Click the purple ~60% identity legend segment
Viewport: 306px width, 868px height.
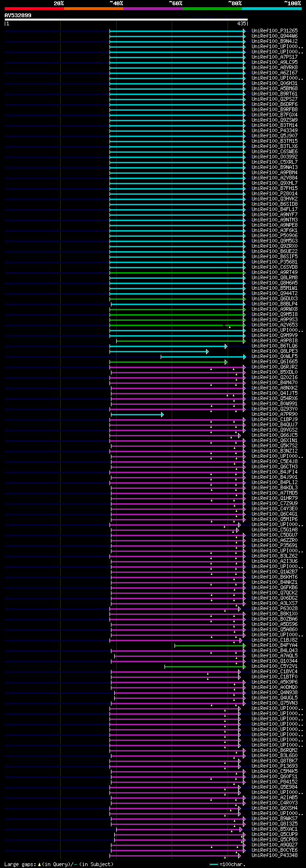coord(153,9)
